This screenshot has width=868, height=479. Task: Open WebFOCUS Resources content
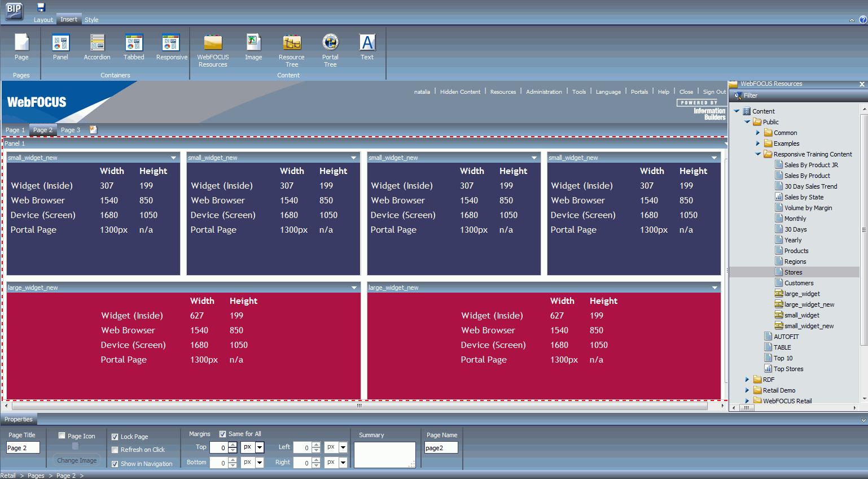click(x=213, y=50)
